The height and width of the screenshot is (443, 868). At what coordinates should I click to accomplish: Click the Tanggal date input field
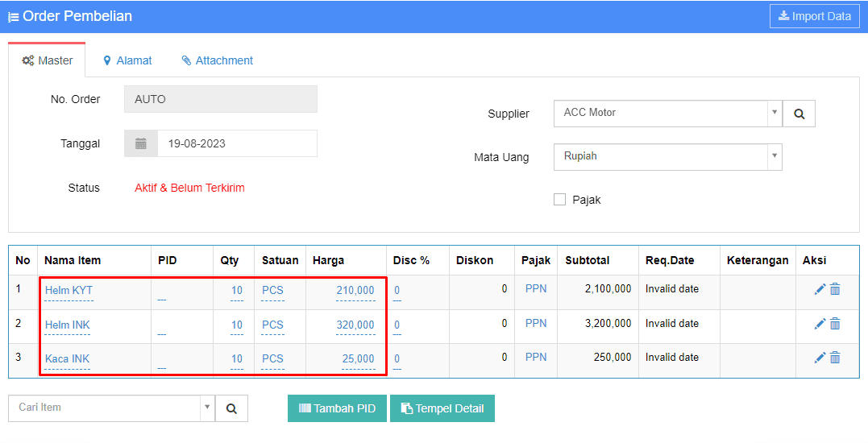[238, 143]
